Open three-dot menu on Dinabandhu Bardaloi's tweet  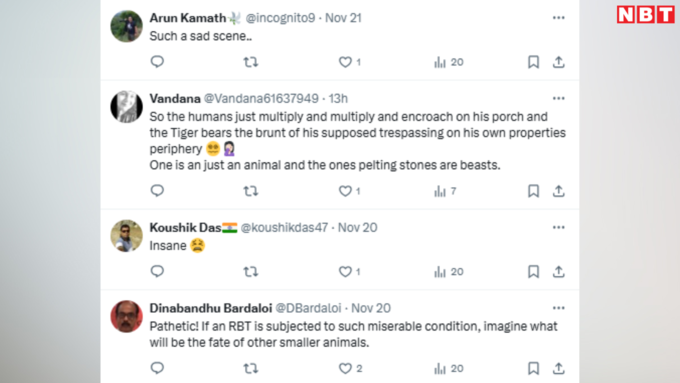coord(559,308)
